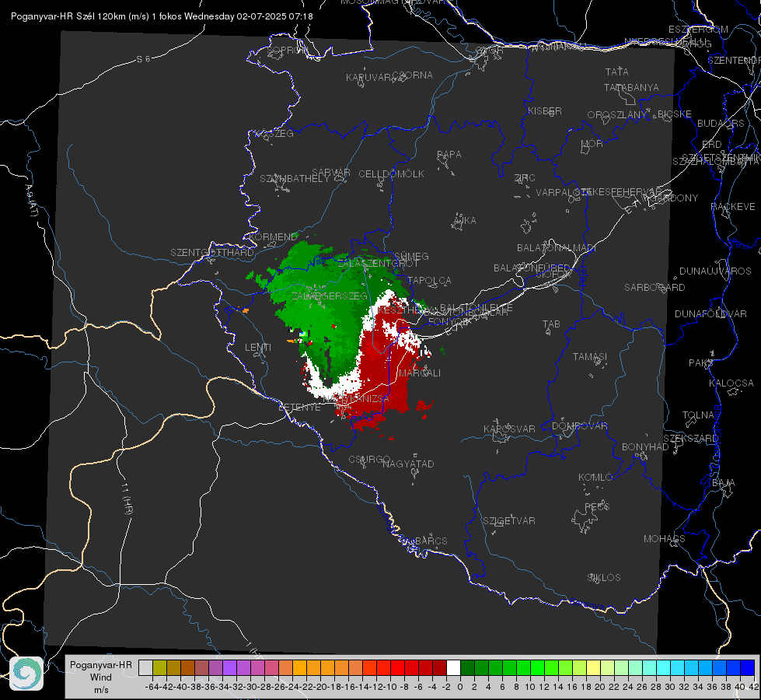Click the KŐSZEG city label

(275, 134)
